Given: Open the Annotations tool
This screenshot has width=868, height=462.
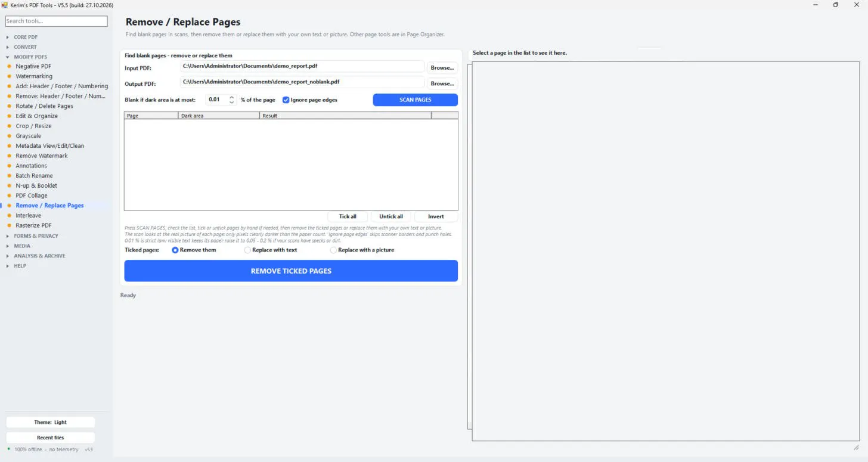Looking at the screenshot, I should pyautogui.click(x=32, y=166).
